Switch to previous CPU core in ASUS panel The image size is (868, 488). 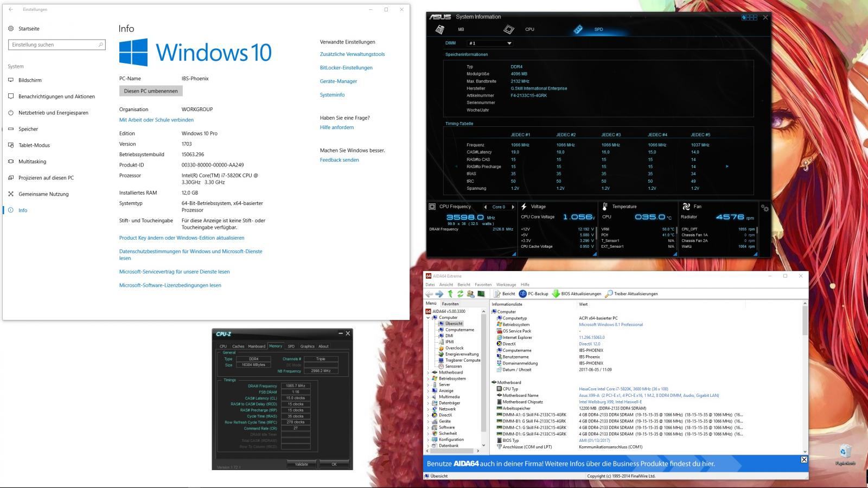coord(486,207)
